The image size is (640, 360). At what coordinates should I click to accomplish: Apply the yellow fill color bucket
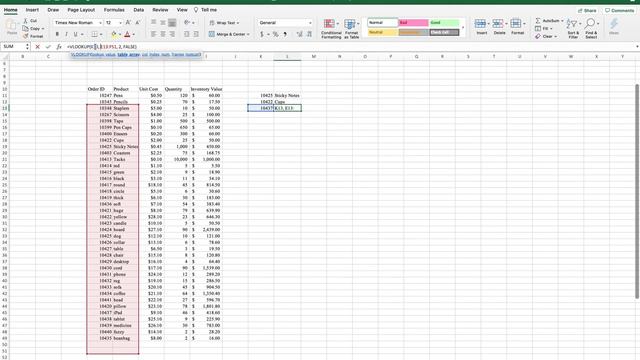(x=114, y=34)
